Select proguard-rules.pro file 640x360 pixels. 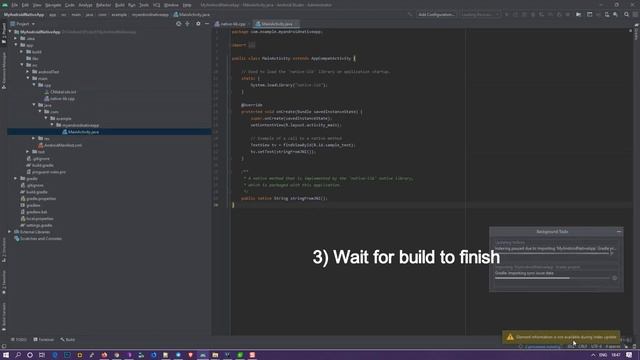tap(46, 172)
